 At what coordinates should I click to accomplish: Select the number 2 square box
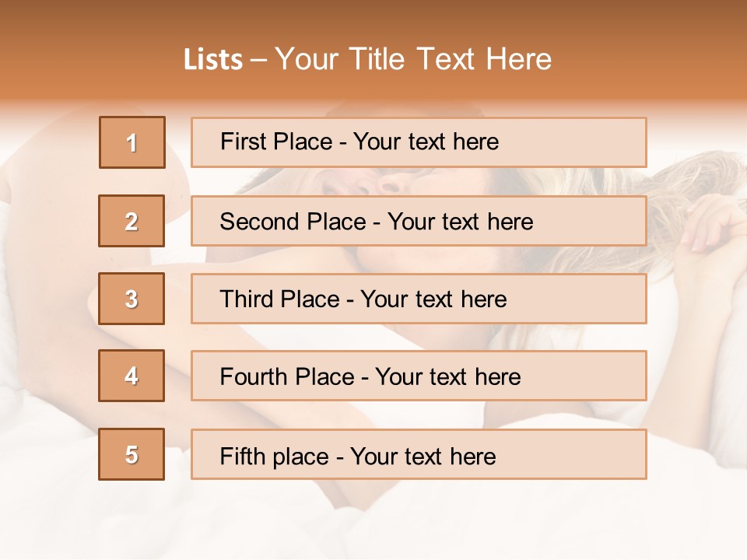click(132, 221)
